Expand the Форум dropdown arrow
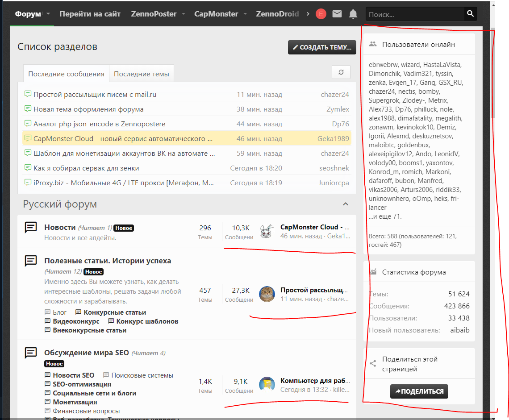This screenshot has height=420, width=509. click(x=48, y=14)
